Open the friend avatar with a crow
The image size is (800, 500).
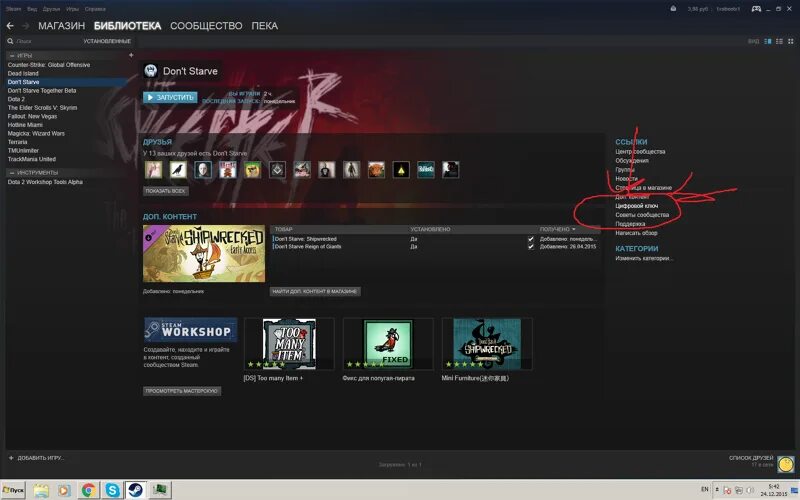point(178,170)
